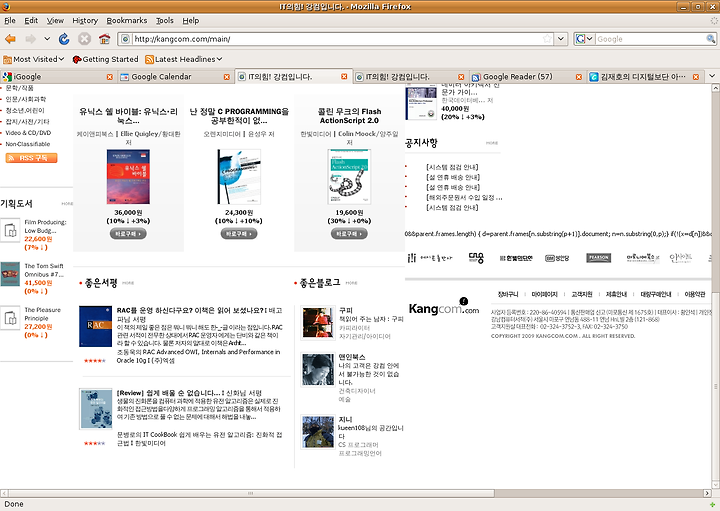Click the Pearson publisher logo
This screenshot has height=511, width=720.
click(x=599, y=258)
